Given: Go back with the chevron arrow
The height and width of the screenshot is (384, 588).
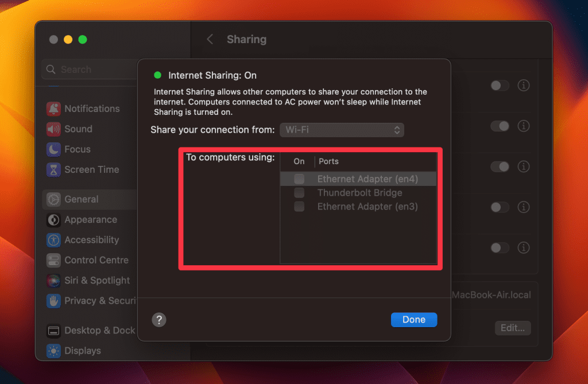Looking at the screenshot, I should click(x=210, y=39).
